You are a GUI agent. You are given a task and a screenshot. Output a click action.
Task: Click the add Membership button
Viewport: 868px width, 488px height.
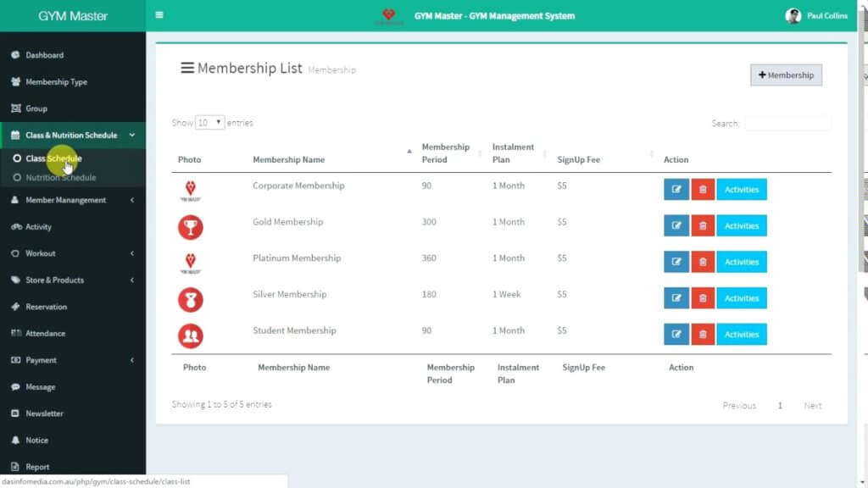[786, 75]
